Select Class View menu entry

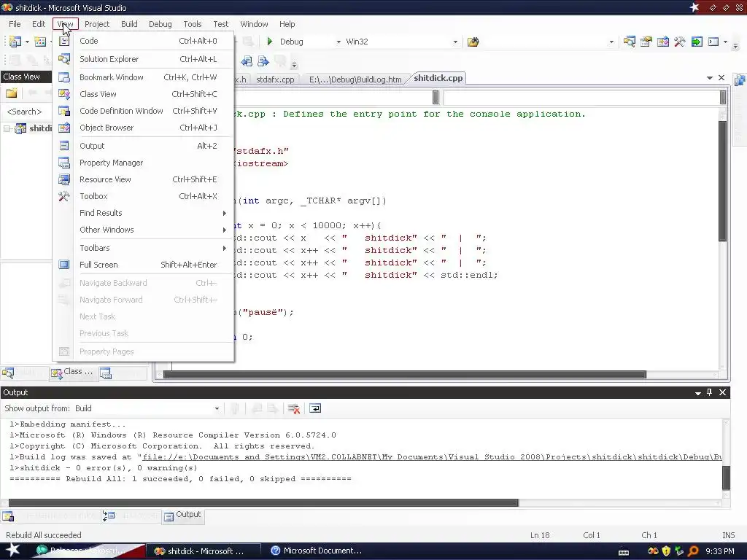144,94
